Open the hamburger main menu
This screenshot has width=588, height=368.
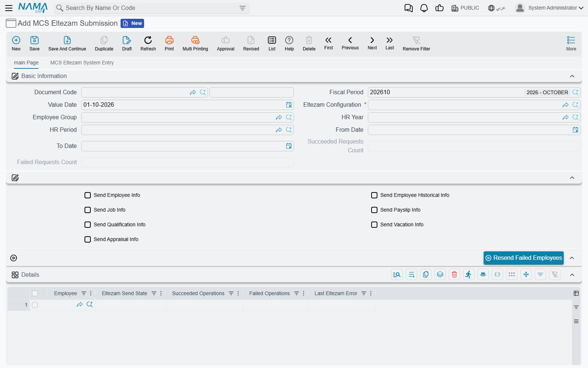(9, 8)
